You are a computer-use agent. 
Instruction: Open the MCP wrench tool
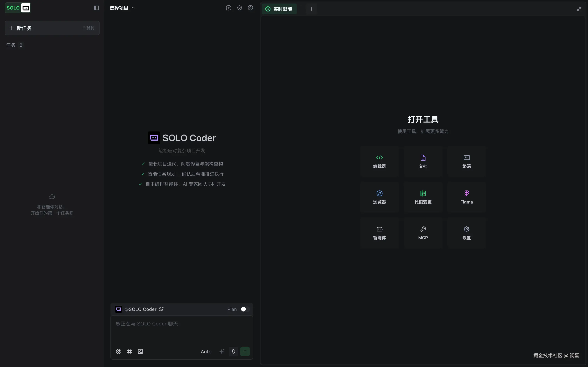(x=423, y=233)
